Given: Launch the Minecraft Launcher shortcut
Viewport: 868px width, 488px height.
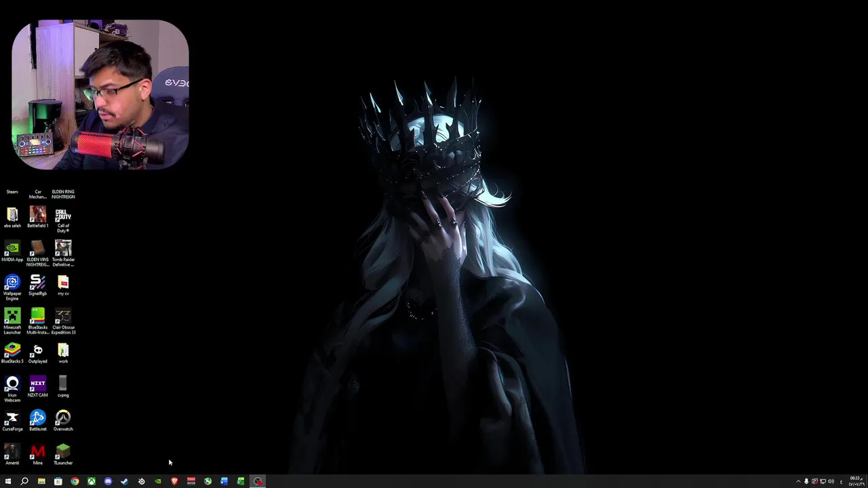Looking at the screenshot, I should (12, 321).
